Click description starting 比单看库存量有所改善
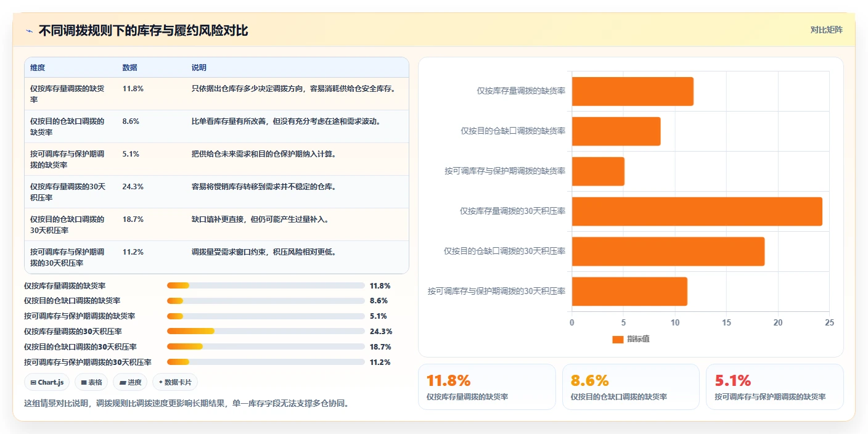 [286, 121]
